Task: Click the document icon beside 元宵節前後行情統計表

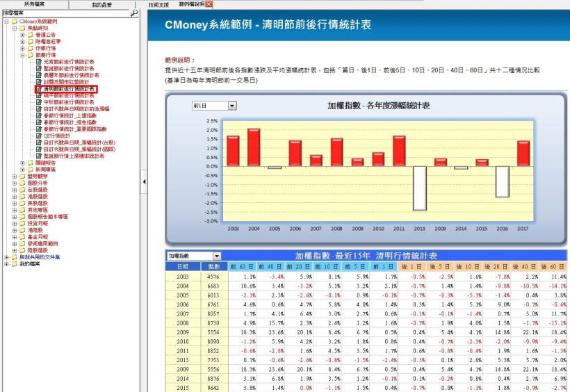Action: coord(39,62)
